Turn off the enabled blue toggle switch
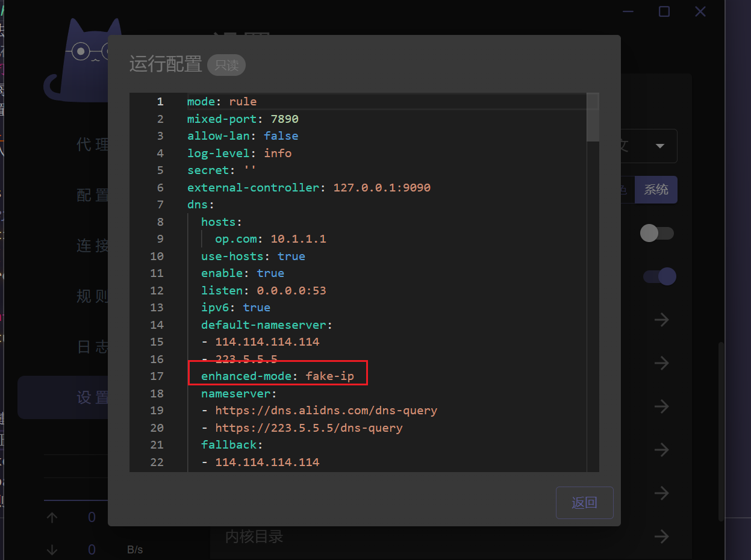Viewport: 751px width, 560px height. pyautogui.click(x=660, y=276)
